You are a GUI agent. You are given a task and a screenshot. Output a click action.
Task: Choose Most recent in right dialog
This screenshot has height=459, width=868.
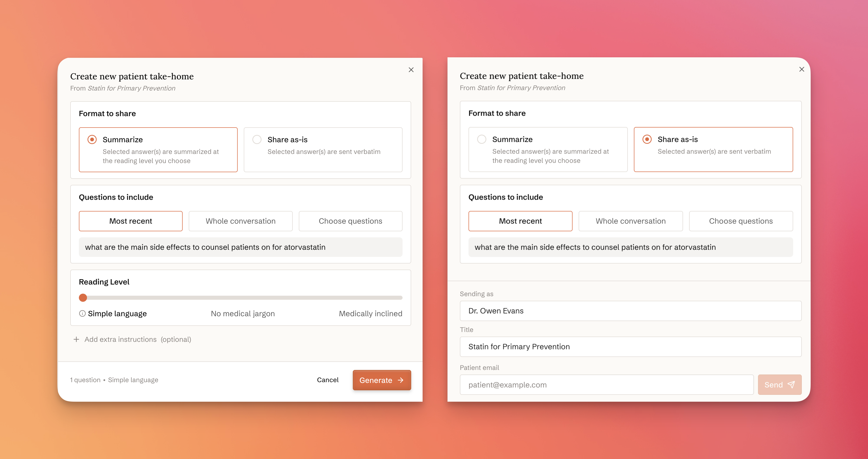click(520, 221)
